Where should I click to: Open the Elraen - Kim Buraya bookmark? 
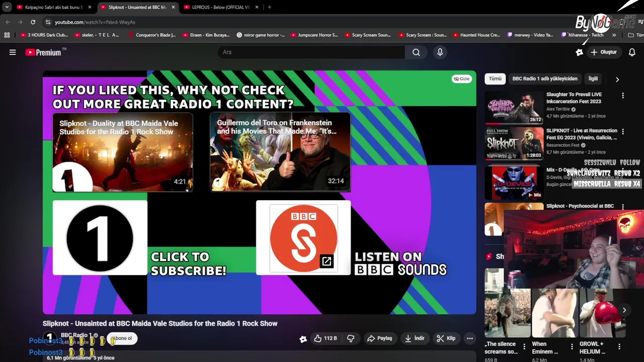coord(206,35)
